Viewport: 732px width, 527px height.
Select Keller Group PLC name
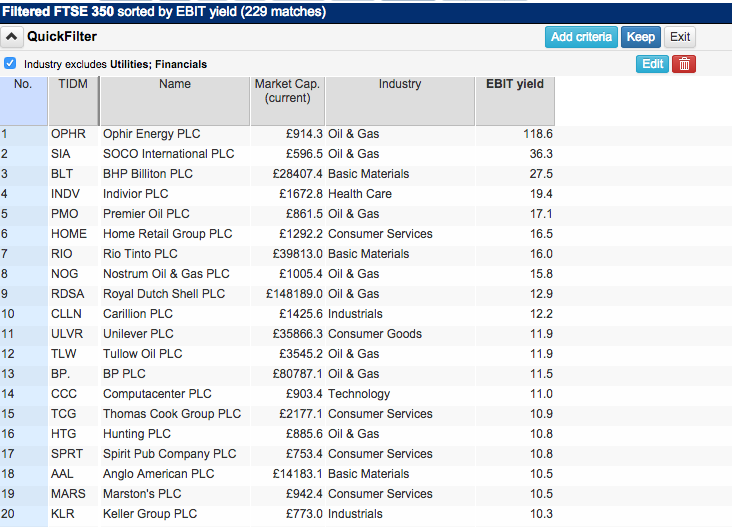pyautogui.click(x=150, y=514)
